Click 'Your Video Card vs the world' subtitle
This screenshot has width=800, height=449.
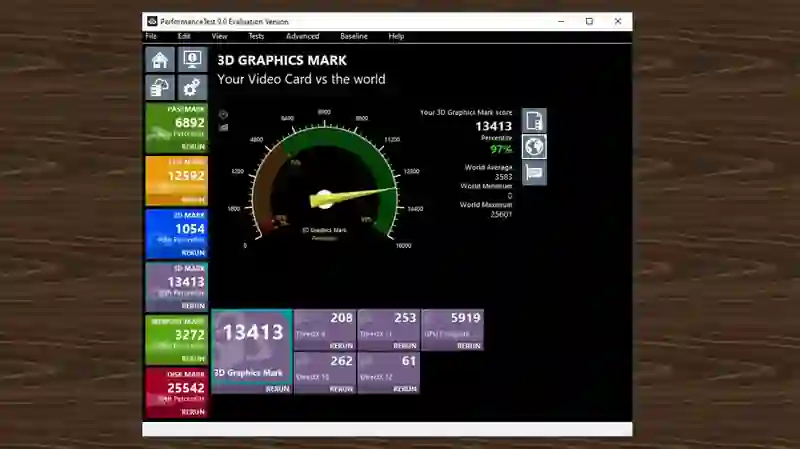pyautogui.click(x=301, y=79)
